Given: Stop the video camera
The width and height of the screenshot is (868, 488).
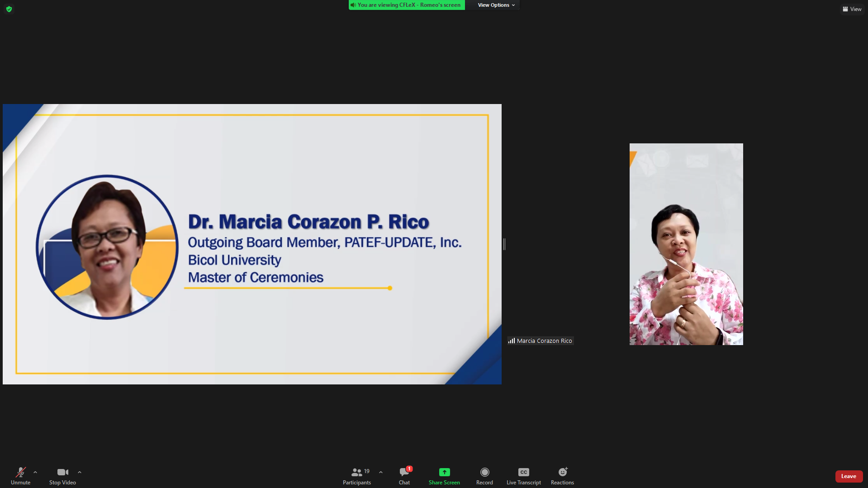Looking at the screenshot, I should 62,475.
